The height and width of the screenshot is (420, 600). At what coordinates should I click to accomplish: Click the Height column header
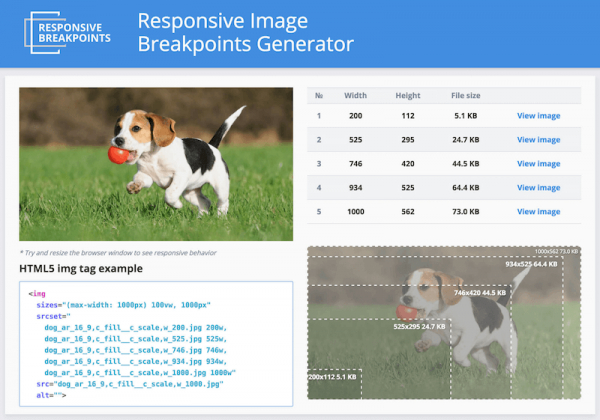(407, 96)
